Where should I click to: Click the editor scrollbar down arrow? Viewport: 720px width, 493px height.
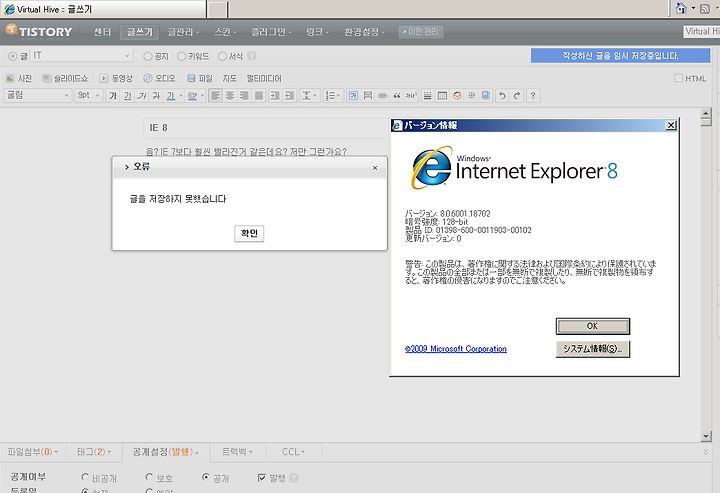(706, 436)
